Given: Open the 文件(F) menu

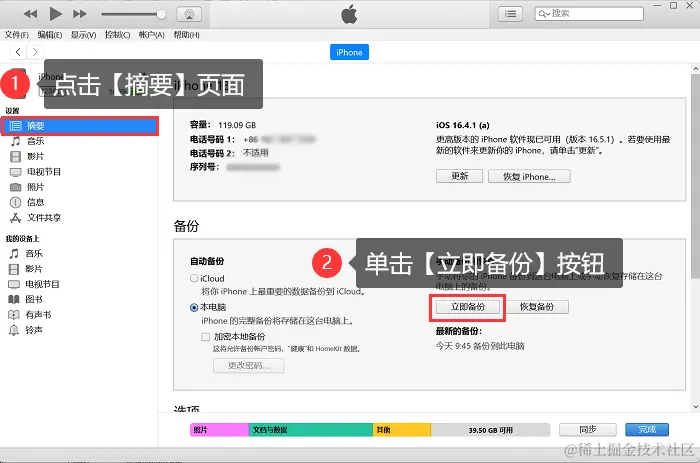Looking at the screenshot, I should (17, 35).
